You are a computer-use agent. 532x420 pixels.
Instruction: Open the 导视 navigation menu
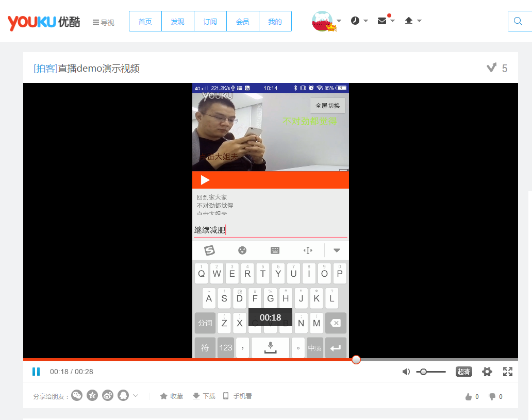tap(103, 22)
